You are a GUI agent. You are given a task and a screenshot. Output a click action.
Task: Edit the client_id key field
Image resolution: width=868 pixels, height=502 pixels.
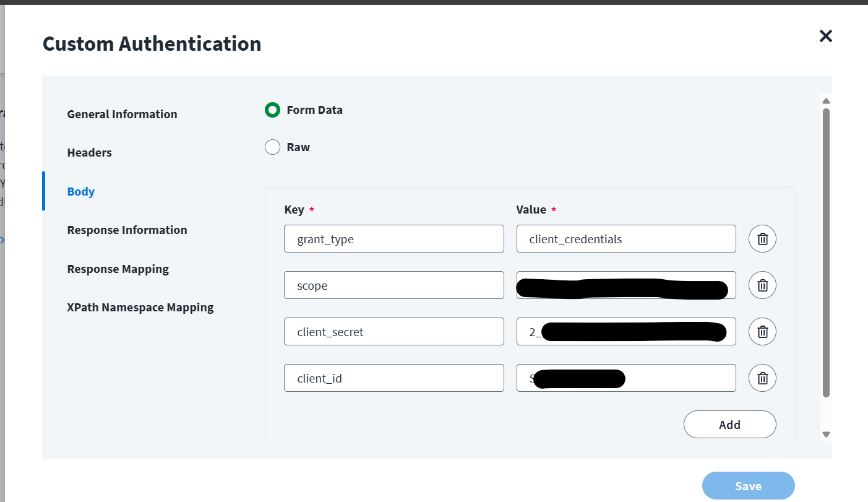click(x=393, y=378)
